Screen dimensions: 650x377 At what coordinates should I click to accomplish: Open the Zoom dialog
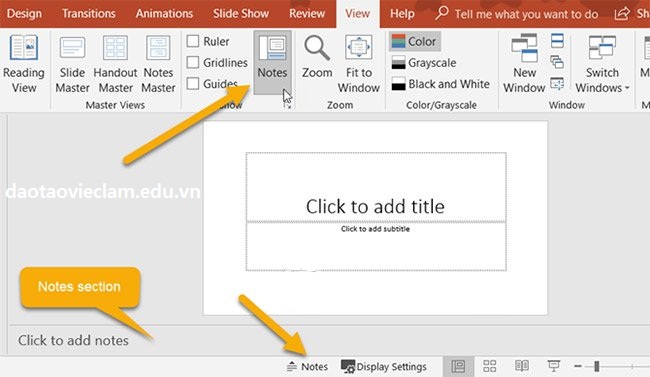[317, 58]
